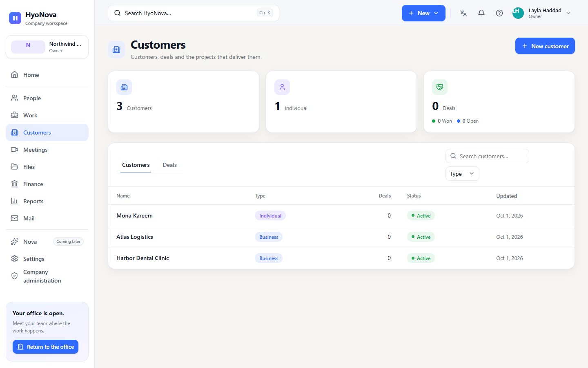The width and height of the screenshot is (588, 368).
Task: Click the Coming later badge
Action: [x=68, y=242]
